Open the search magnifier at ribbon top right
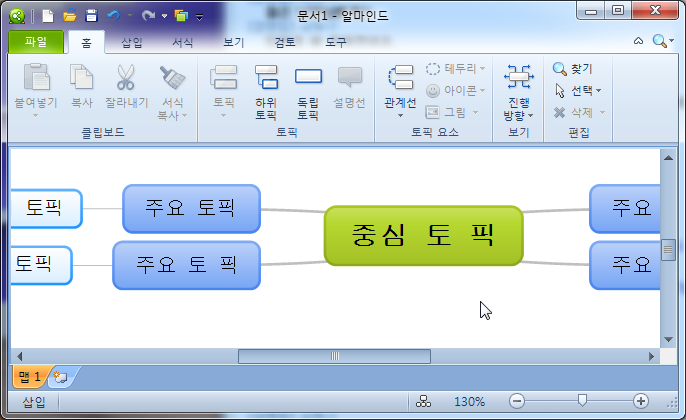 tap(659, 41)
